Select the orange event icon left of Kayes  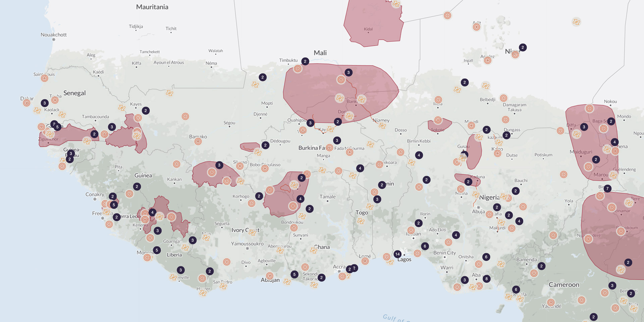click(122, 108)
